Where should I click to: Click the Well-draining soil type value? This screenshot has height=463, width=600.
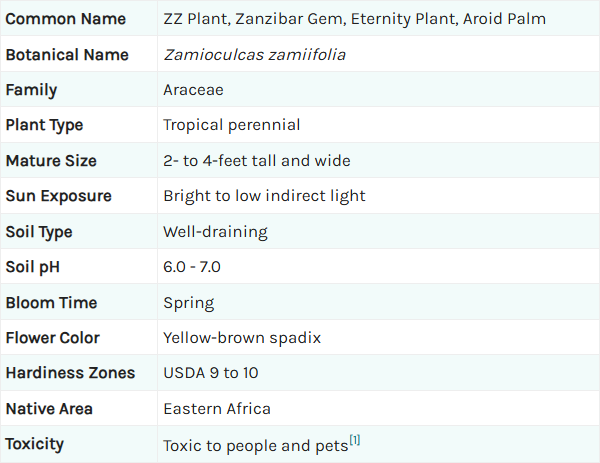pyautogui.click(x=215, y=232)
